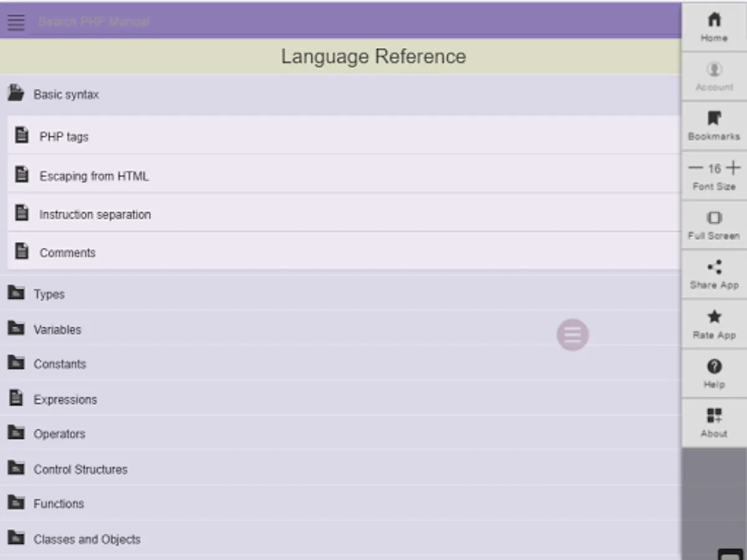Increase font size with the plus button
The height and width of the screenshot is (560, 747).
pos(733,168)
